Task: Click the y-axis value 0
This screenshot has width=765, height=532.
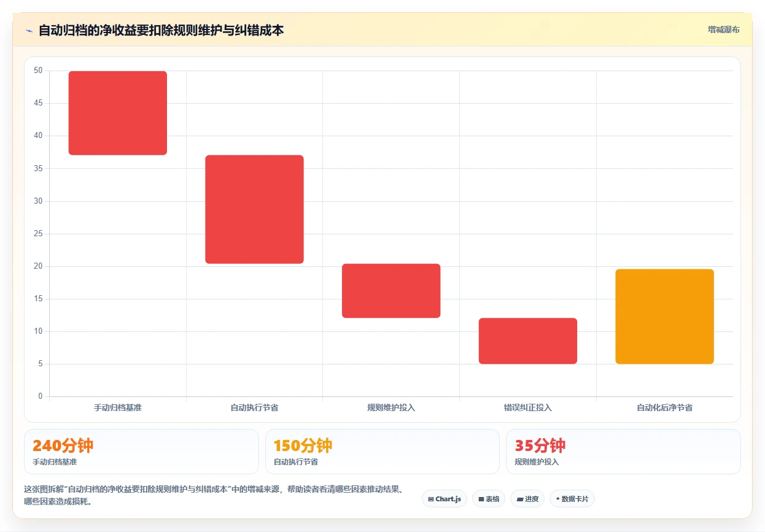Action: [41, 396]
